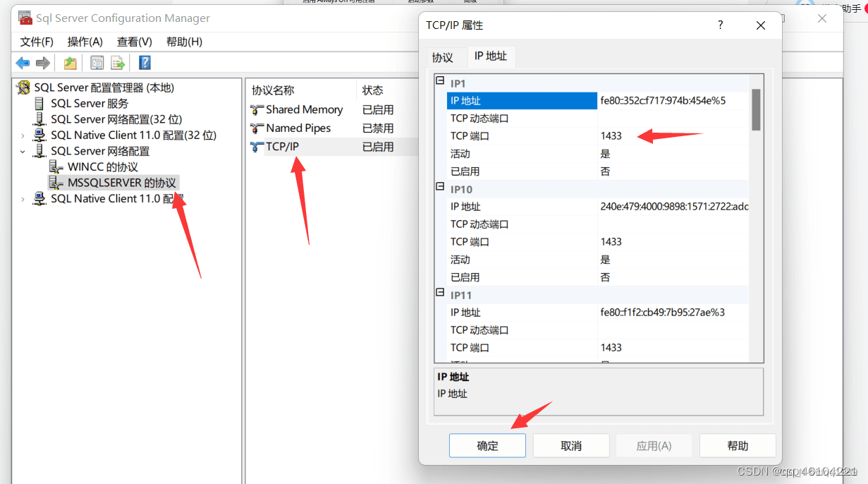Open the 帮助(H) menu
868x484 pixels.
(184, 42)
